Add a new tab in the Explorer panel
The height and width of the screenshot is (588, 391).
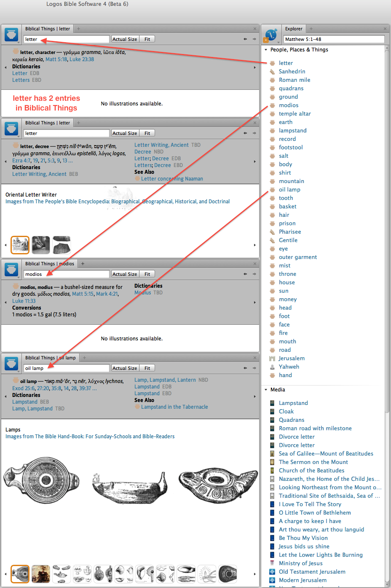(x=311, y=29)
